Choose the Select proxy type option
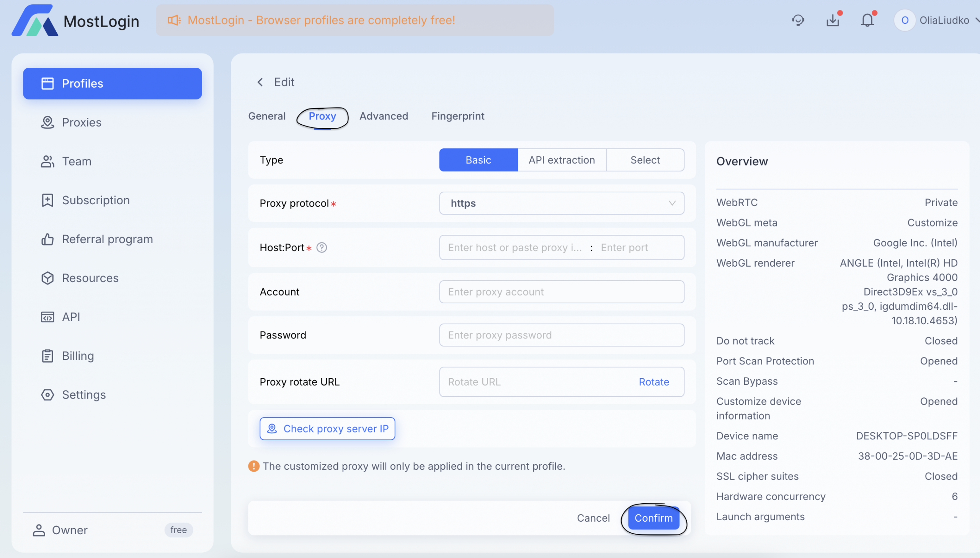The height and width of the screenshot is (558, 980). click(x=645, y=160)
